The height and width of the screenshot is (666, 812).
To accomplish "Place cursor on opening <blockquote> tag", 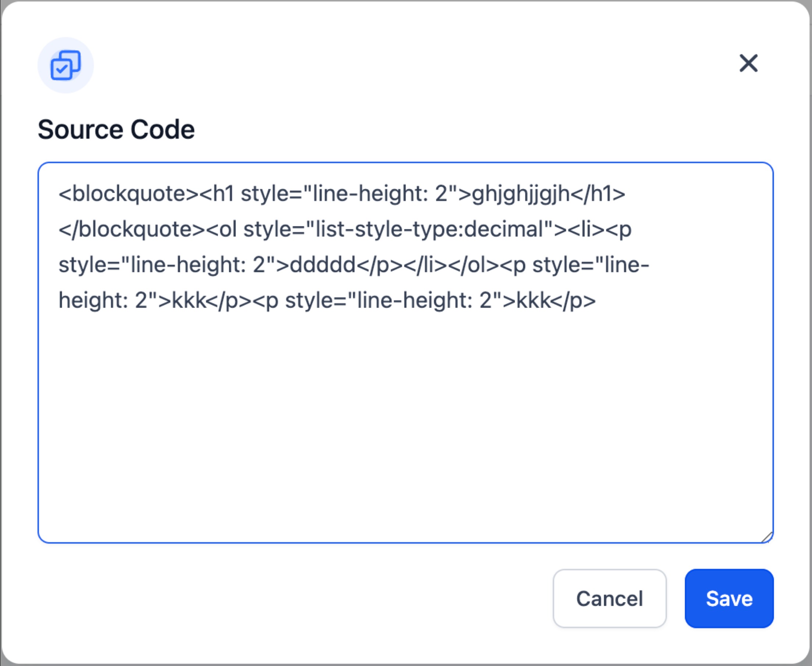I will click(128, 194).
